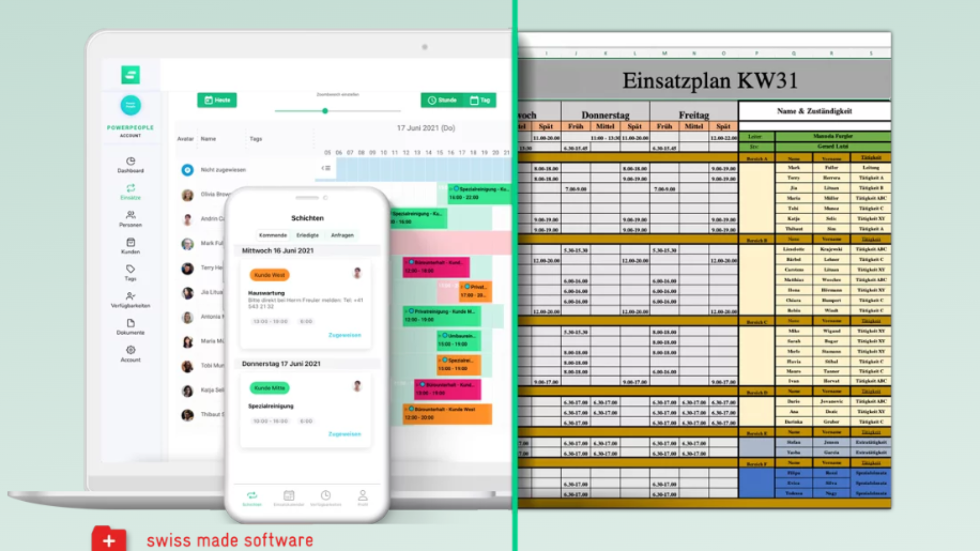The image size is (980, 551).
Task: Open the Powerpeople account switcher
Action: pos(131,105)
